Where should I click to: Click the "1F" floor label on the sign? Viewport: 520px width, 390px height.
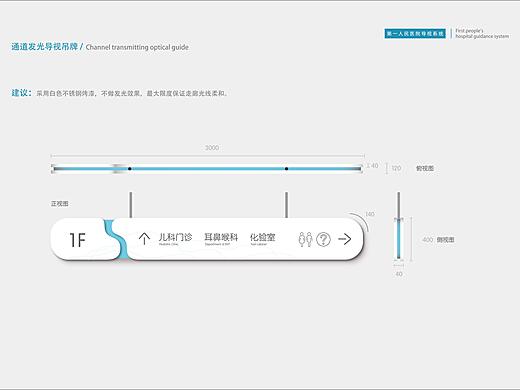77,240
